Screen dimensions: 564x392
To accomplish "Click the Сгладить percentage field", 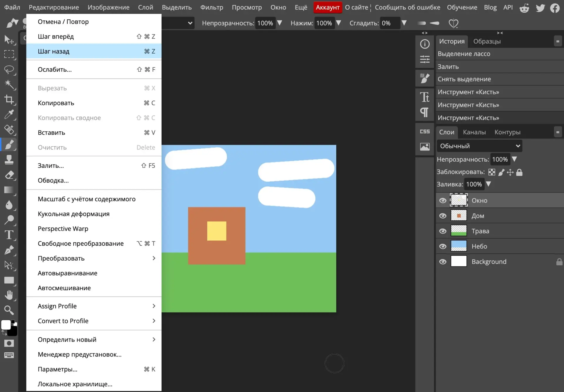I will [390, 23].
